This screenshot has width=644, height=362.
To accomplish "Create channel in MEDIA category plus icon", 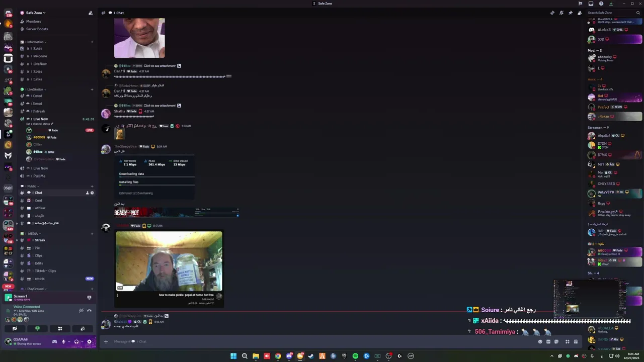I will point(92,233).
